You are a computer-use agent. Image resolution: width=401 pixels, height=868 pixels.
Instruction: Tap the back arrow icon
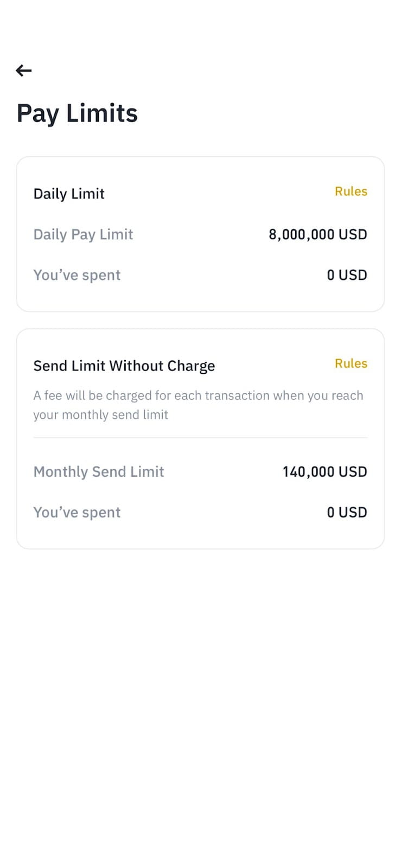(x=24, y=70)
